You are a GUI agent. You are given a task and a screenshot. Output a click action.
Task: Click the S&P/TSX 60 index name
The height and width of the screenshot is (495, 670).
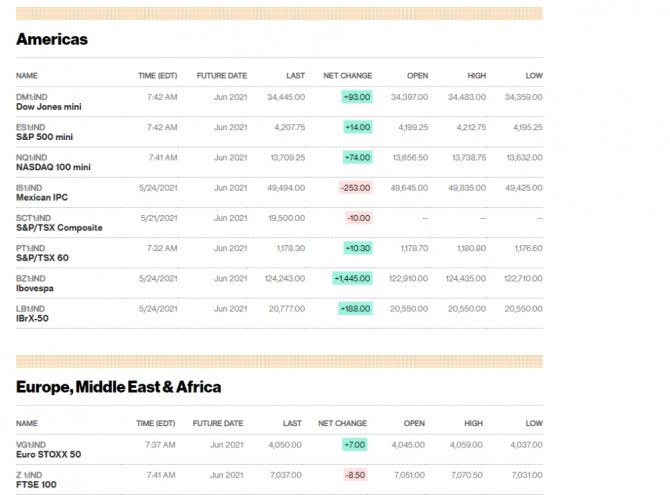44,258
